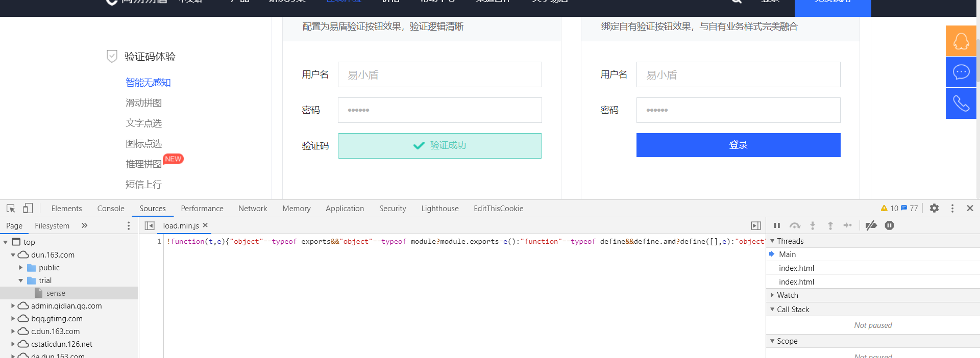Image resolution: width=980 pixels, height=358 pixels.
Task: Open the Lighthouse tab
Action: [x=440, y=209]
